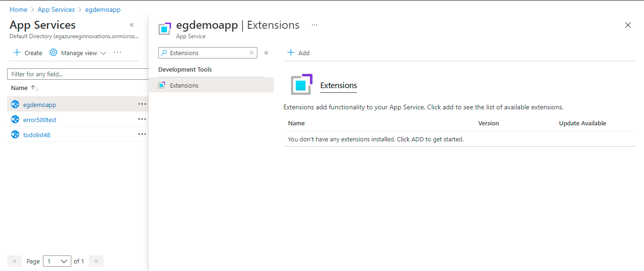The height and width of the screenshot is (271, 644).
Task: Open more options next to Extensions title
Action: tap(314, 25)
